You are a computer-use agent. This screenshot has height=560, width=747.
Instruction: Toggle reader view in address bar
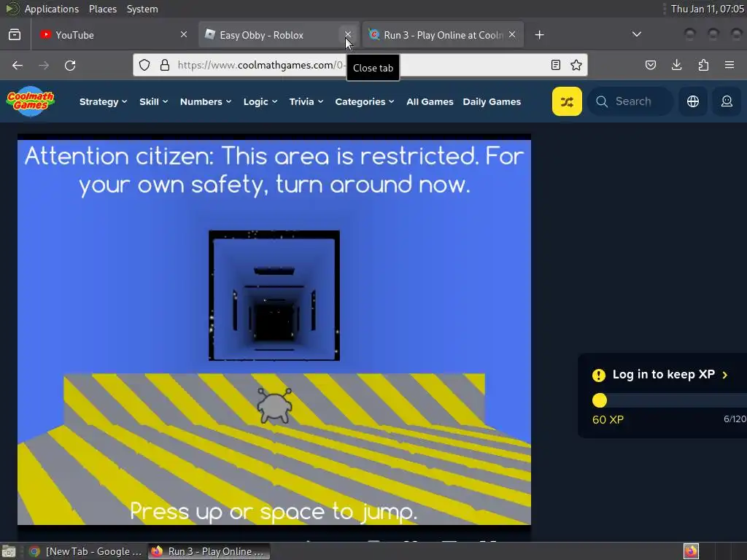coord(555,65)
